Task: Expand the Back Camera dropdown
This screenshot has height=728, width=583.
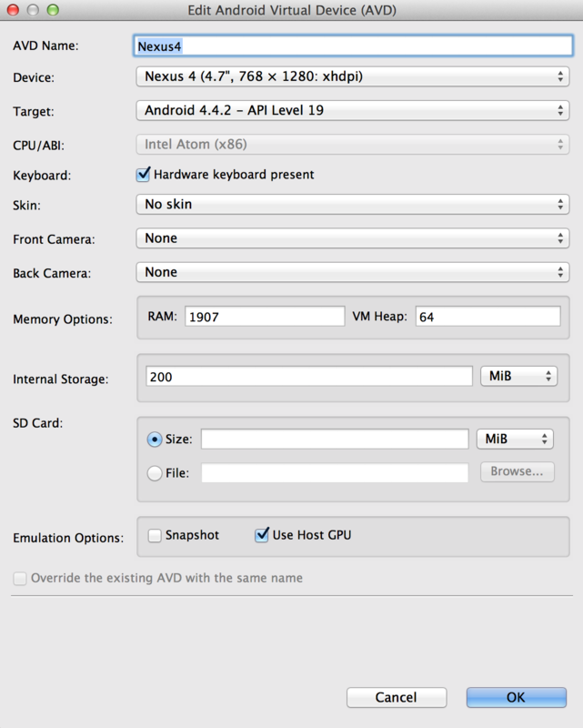Action: pos(353,272)
